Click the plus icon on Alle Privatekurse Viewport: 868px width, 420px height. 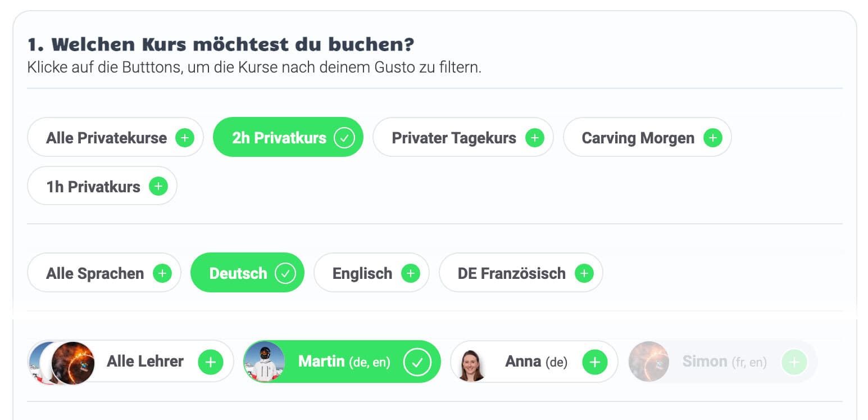point(184,138)
